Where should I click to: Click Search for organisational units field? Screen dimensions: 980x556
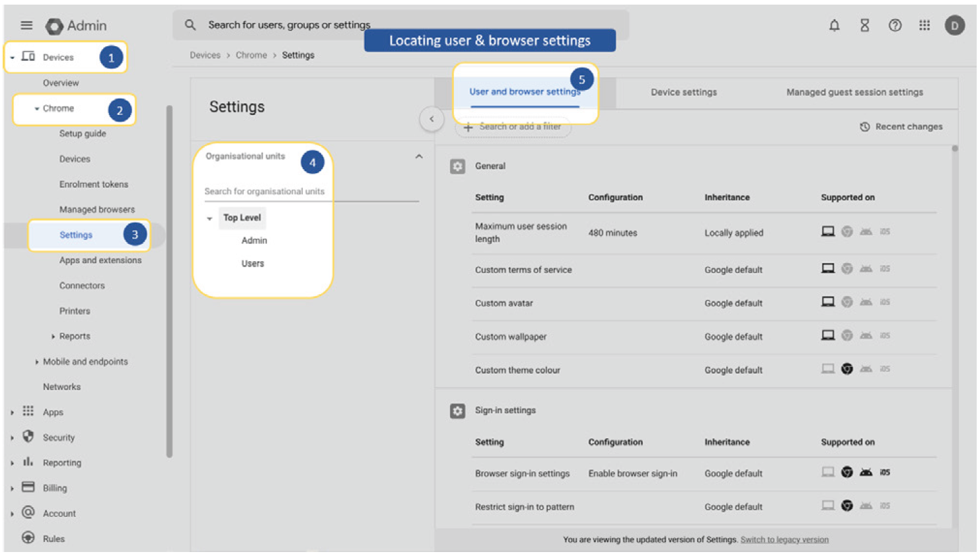[x=311, y=191]
